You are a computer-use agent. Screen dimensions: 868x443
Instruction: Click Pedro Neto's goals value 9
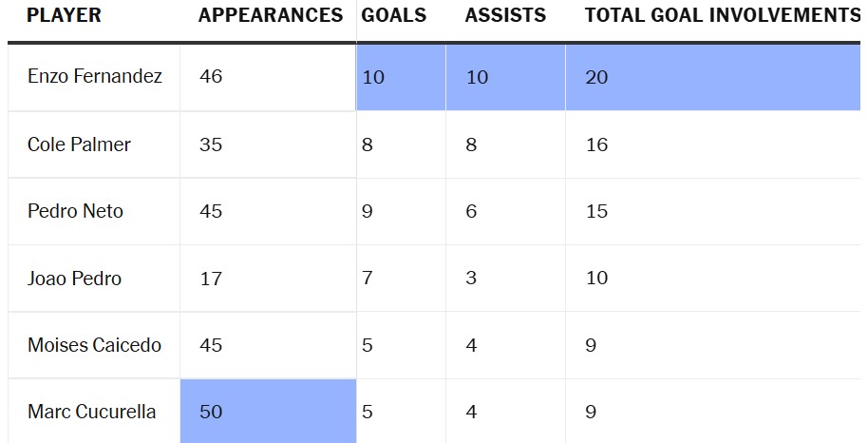pos(368,211)
